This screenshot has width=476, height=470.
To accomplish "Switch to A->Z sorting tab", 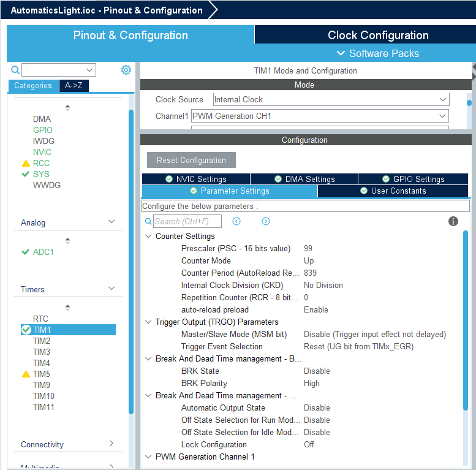I will [x=74, y=86].
